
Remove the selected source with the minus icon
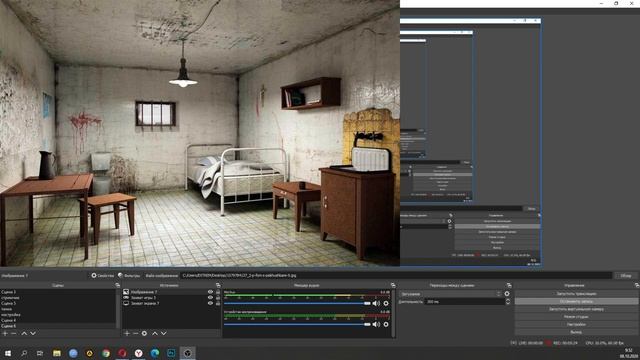click(x=136, y=333)
